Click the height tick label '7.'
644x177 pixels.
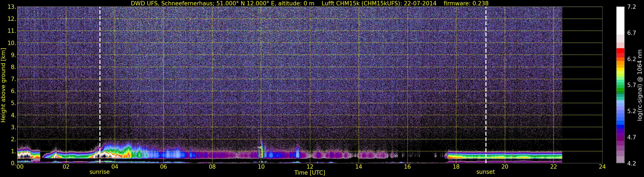[13, 79]
